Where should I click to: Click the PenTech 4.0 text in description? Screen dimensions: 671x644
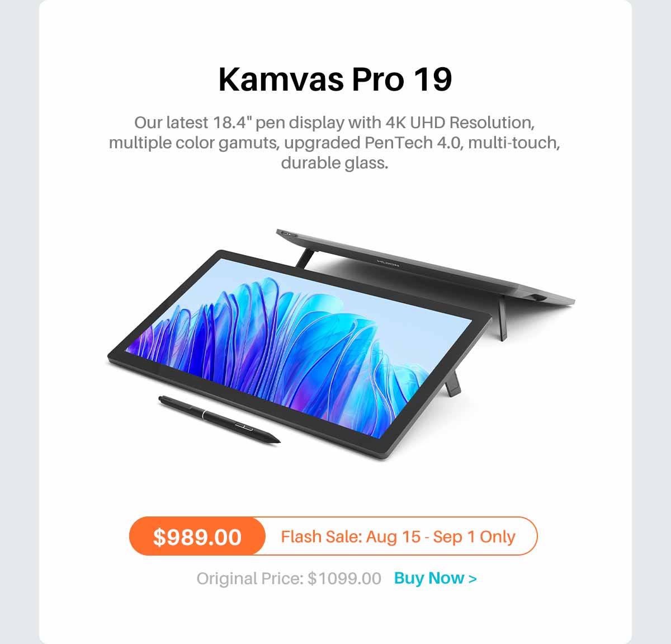point(413,143)
